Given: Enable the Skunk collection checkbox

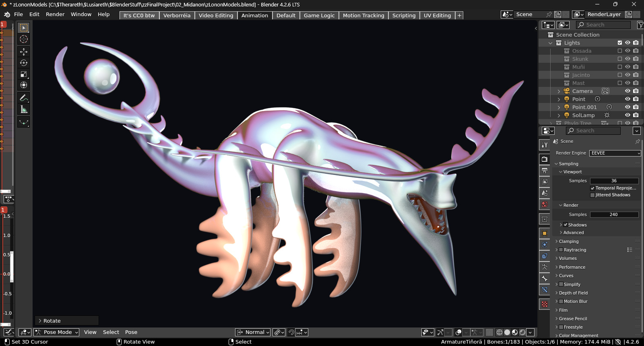Looking at the screenshot, I should [620, 59].
